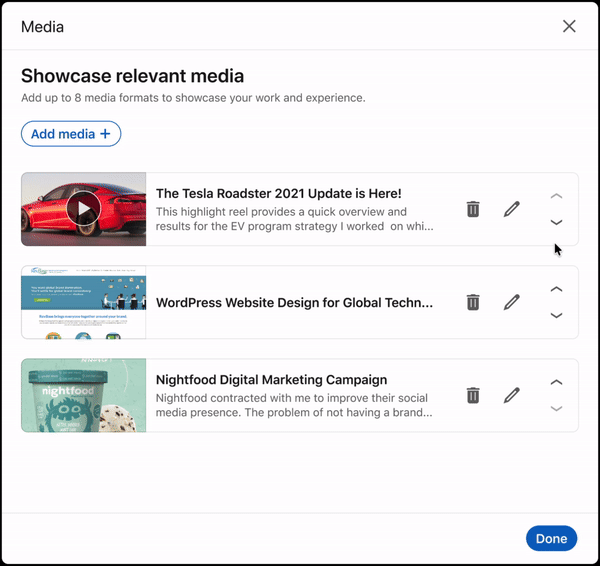
Task: Play the Tesla Roadster video thumbnail
Action: tap(83, 209)
